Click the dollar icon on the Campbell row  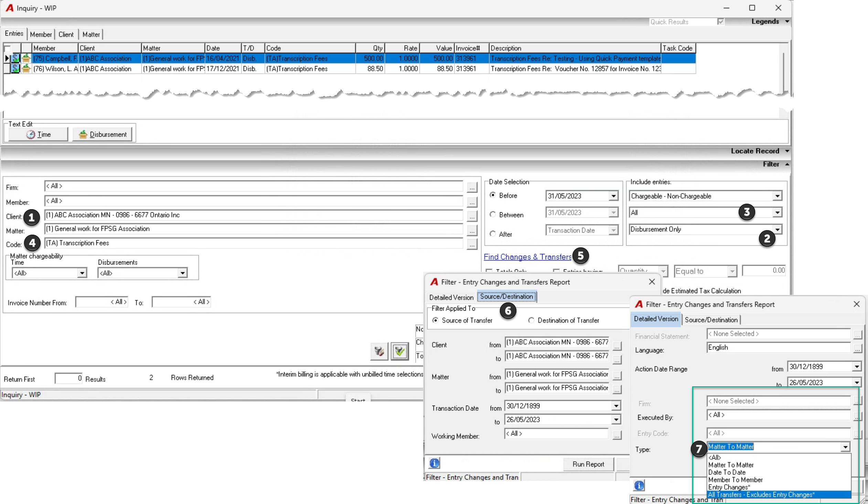[15, 58]
